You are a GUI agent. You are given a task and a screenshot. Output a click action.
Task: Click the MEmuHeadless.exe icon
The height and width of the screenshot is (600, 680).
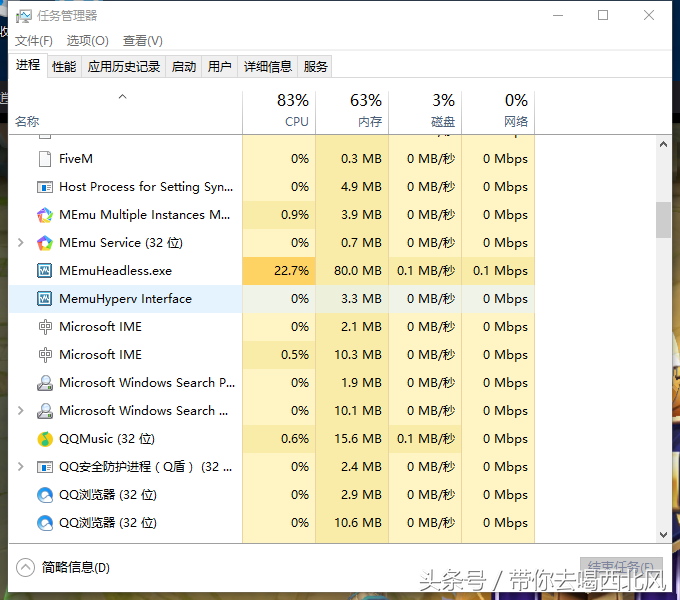click(x=45, y=271)
